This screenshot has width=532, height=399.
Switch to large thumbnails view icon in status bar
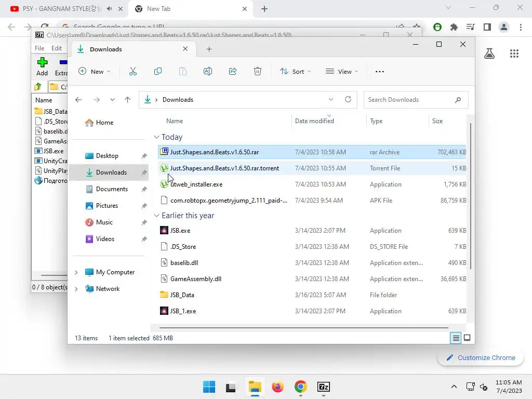point(467,338)
